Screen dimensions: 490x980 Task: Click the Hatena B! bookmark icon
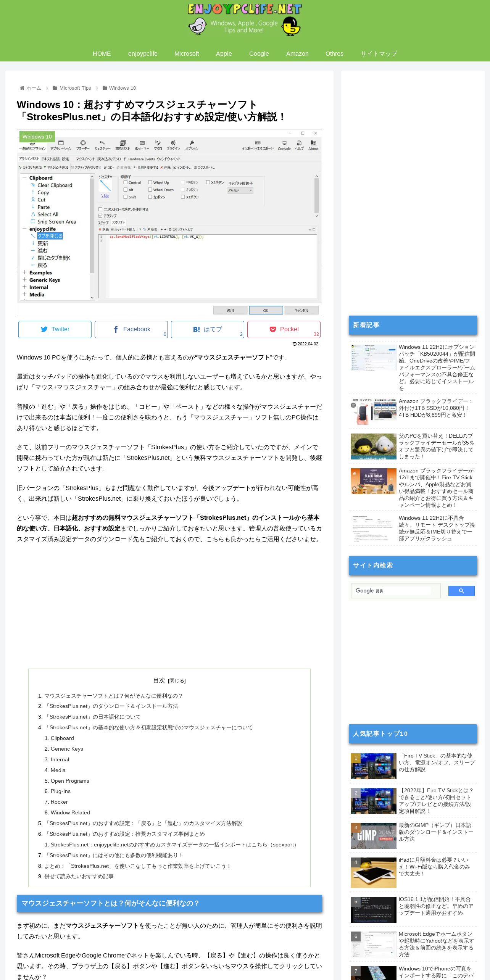196,329
